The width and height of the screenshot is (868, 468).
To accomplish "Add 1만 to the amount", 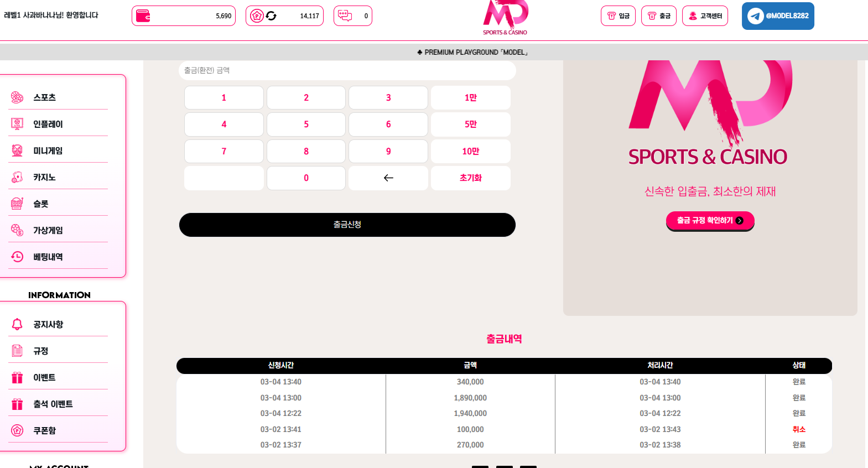I will pos(471,97).
